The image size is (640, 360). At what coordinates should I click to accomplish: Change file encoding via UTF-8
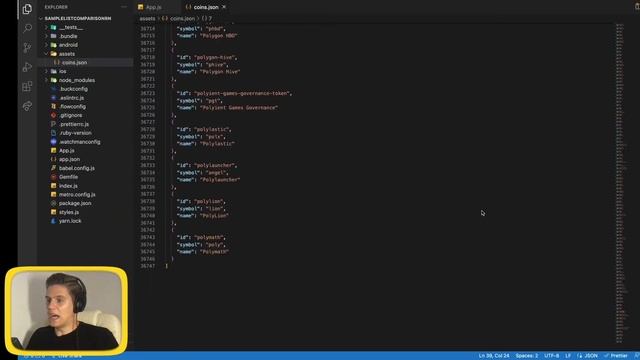pyautogui.click(x=551, y=356)
